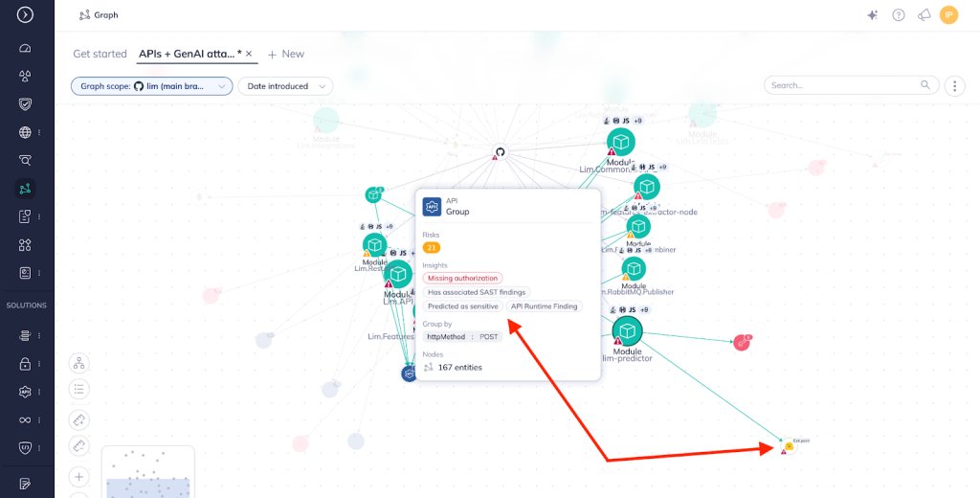
Task: Open the help question mark icon
Action: pos(898,14)
